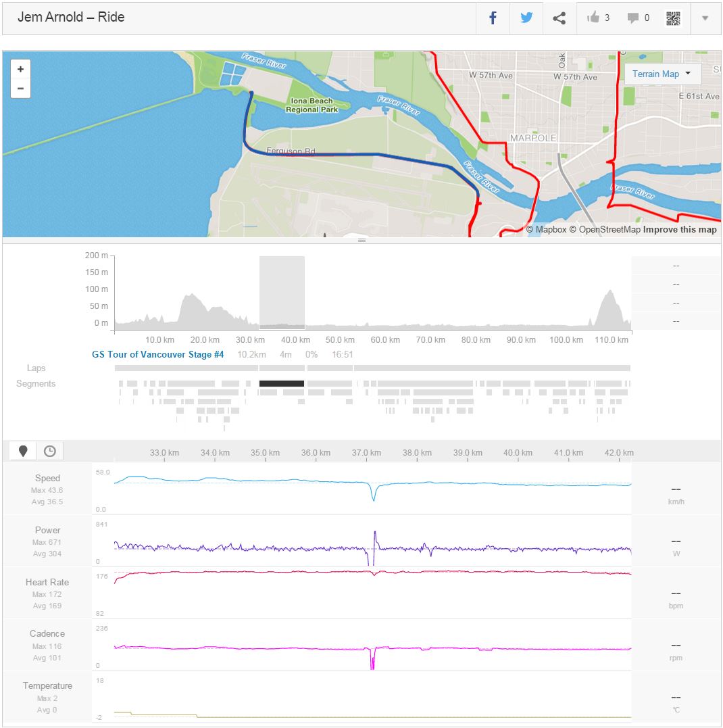
Task: Expand the activity actions dropdown arrow
Action: click(x=704, y=18)
